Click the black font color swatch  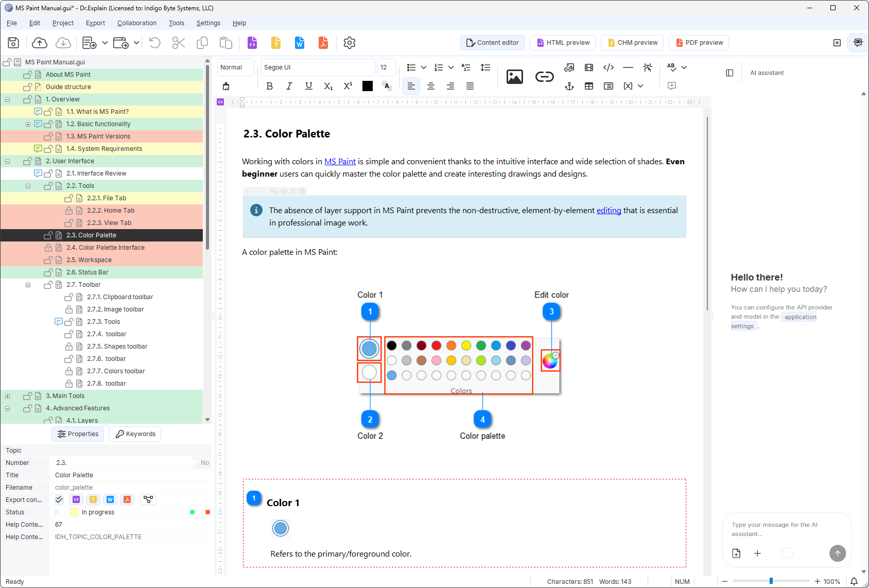coord(368,86)
